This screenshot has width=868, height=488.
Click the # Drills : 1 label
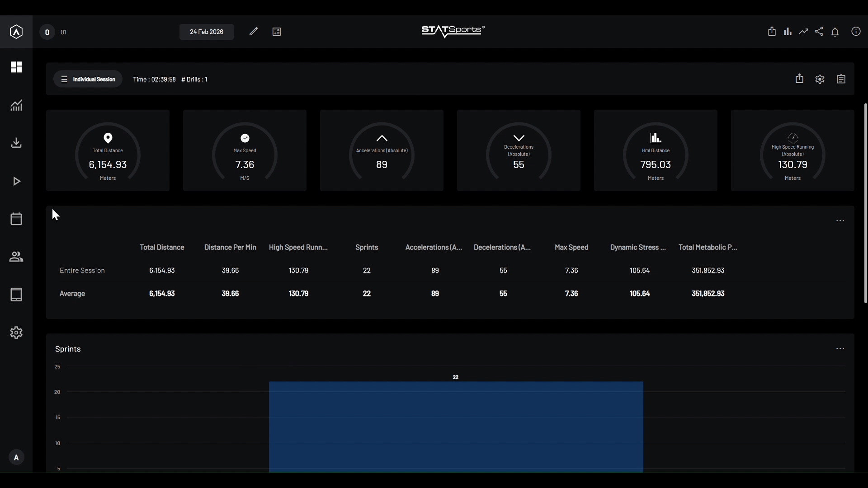click(194, 79)
